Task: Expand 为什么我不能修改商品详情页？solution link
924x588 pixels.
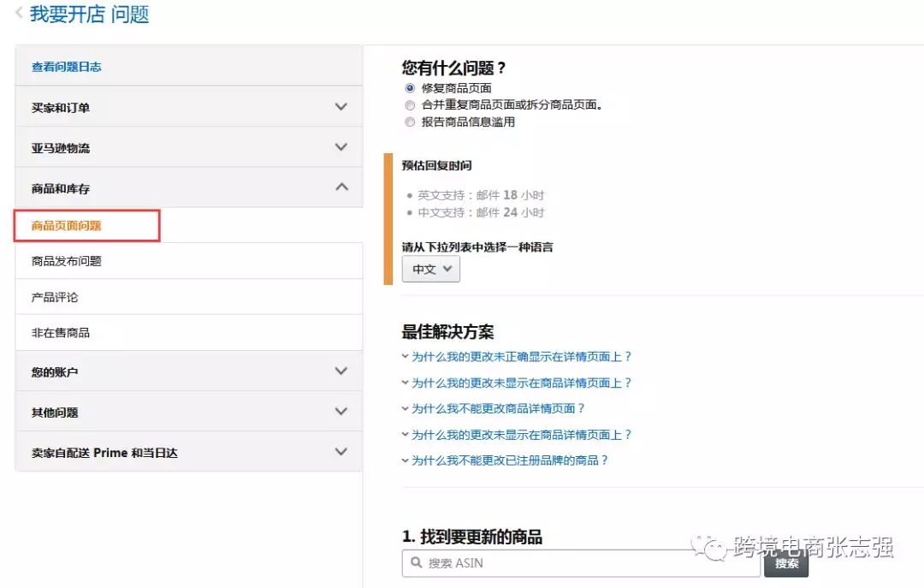Action: pyautogui.click(x=496, y=408)
